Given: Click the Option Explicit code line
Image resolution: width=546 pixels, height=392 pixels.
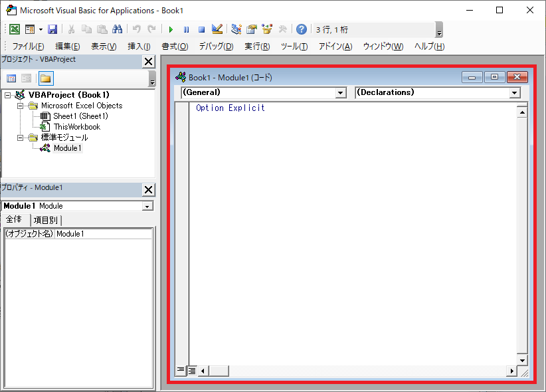Looking at the screenshot, I should [230, 108].
